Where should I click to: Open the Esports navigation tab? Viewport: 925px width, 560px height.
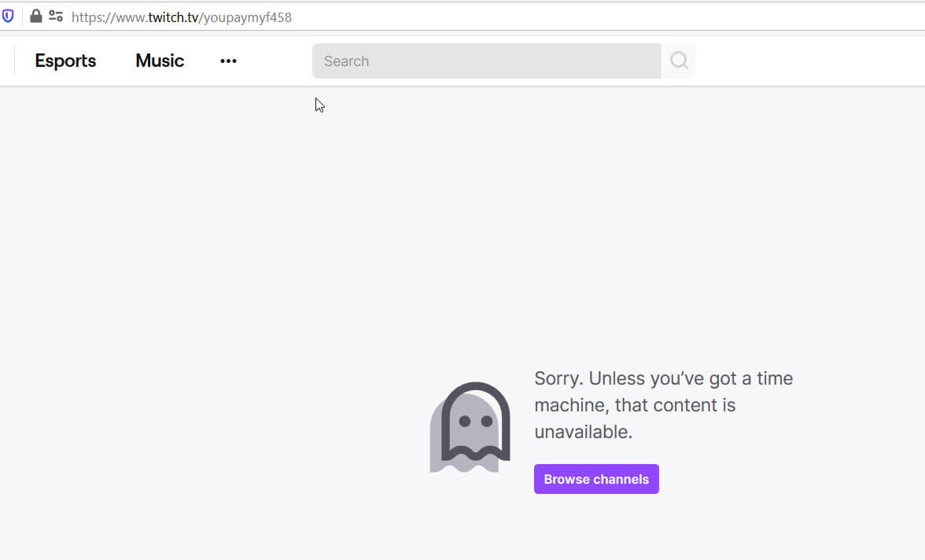pos(65,61)
